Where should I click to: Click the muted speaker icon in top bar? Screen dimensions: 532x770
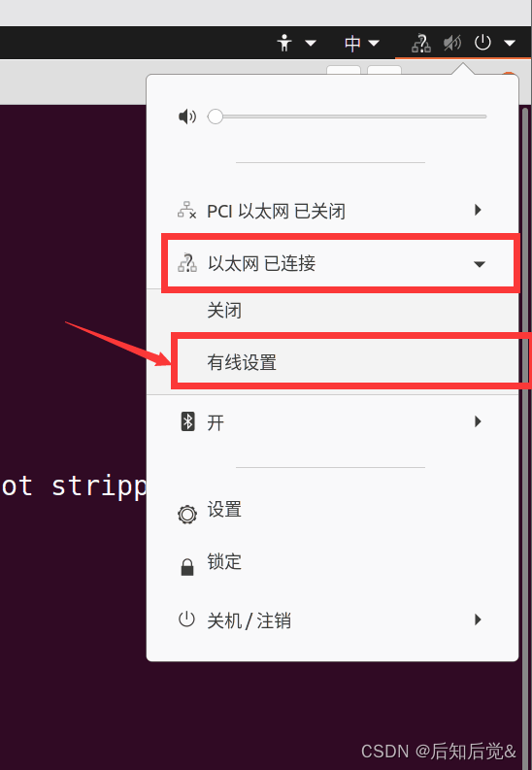(452, 44)
